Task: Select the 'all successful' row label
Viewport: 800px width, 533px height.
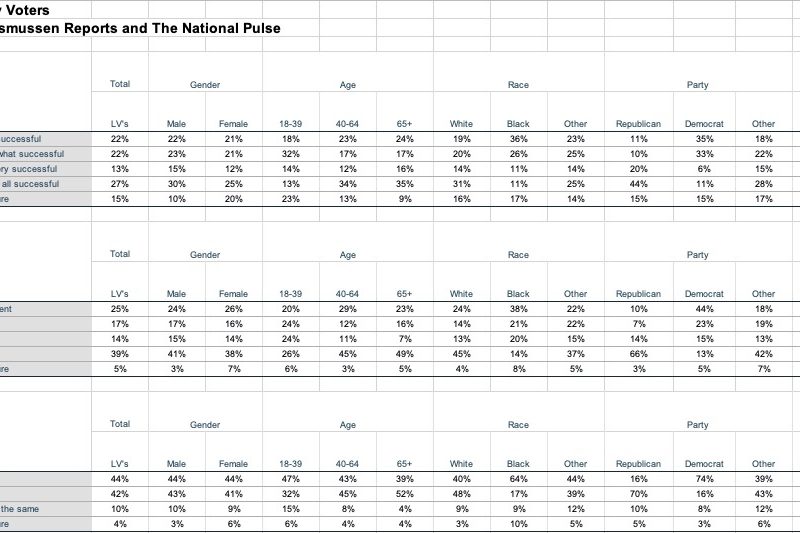Action: [30, 184]
